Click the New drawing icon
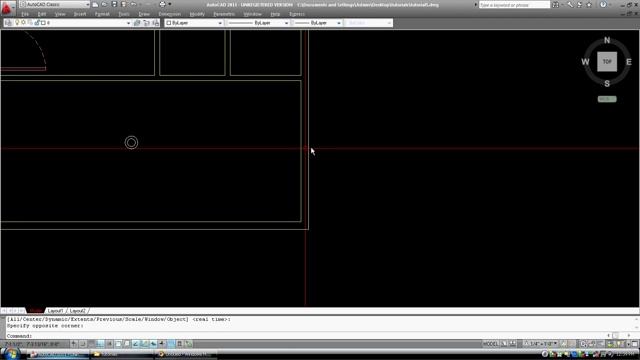Screen dimensions: 640x360 point(95,4)
